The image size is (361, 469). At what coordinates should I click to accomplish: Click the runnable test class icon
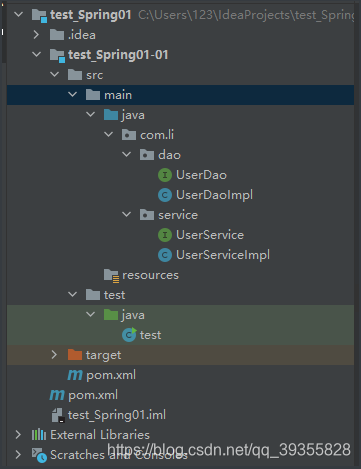tap(129, 335)
